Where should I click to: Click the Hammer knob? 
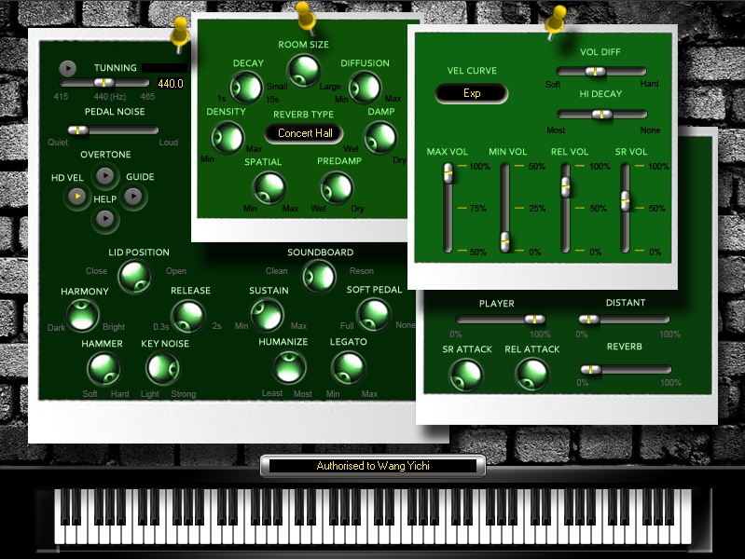103,369
